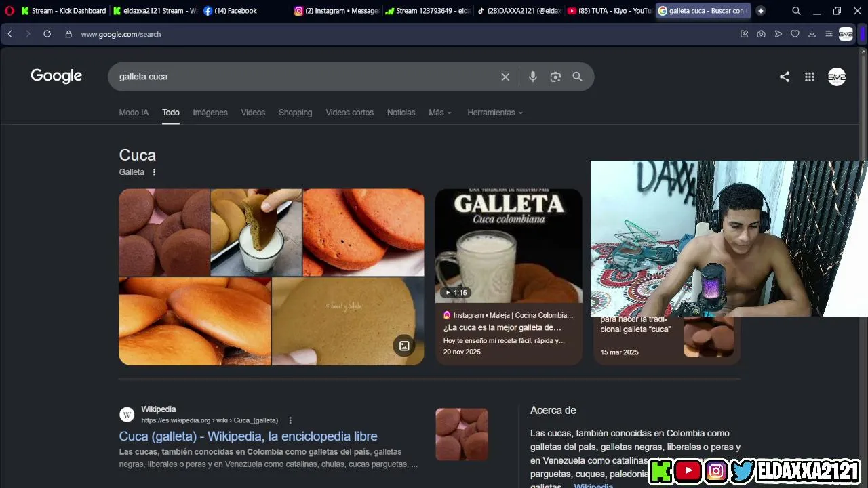This screenshot has width=868, height=488.
Task: Open the Galleta Cuca colombiana video thumbnail
Action: (x=509, y=246)
